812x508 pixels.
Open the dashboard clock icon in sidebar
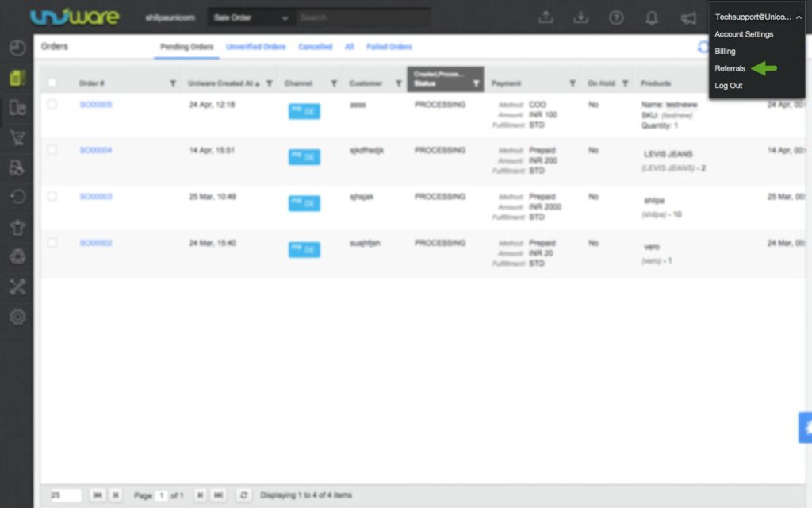(17, 48)
